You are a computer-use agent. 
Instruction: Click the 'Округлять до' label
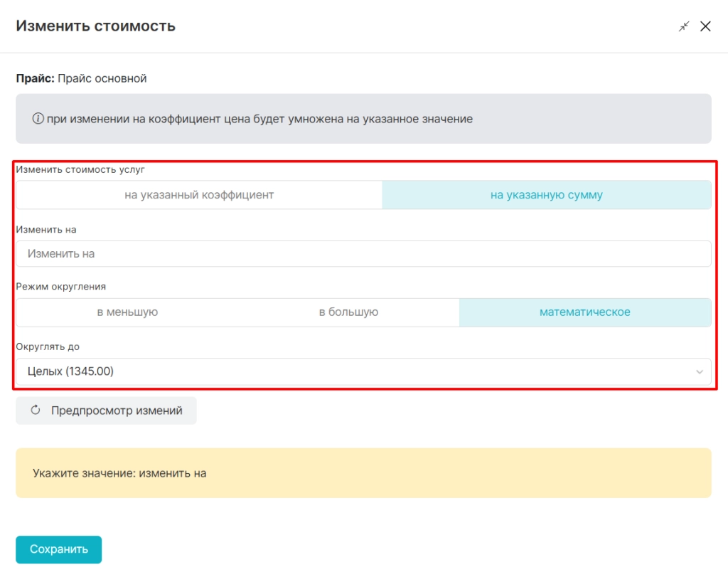(48, 347)
